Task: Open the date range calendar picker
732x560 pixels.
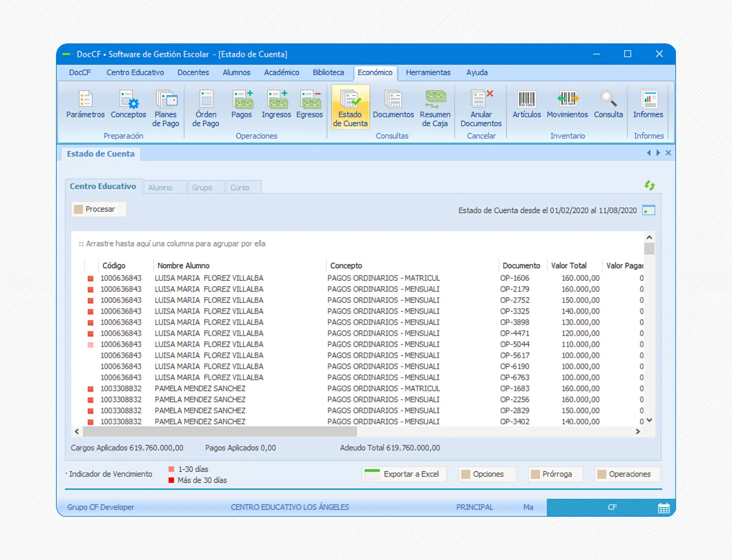Action: click(649, 211)
